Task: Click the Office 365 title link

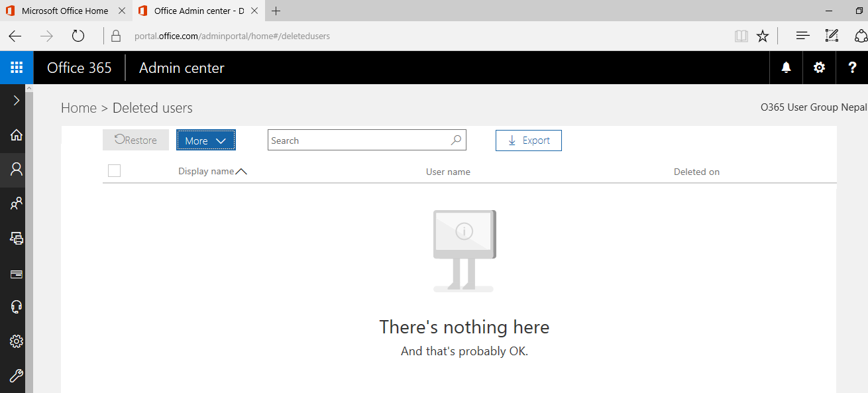Action: tap(80, 68)
